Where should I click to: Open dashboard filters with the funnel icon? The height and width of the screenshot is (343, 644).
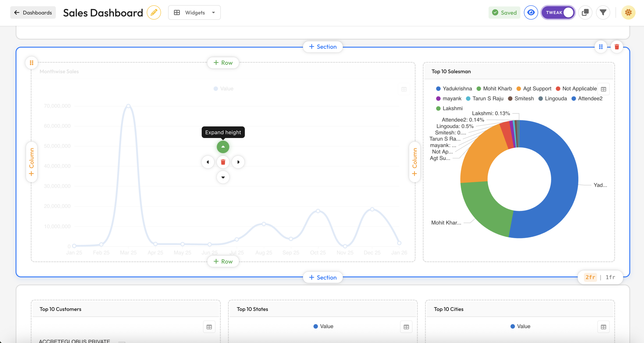tap(603, 12)
